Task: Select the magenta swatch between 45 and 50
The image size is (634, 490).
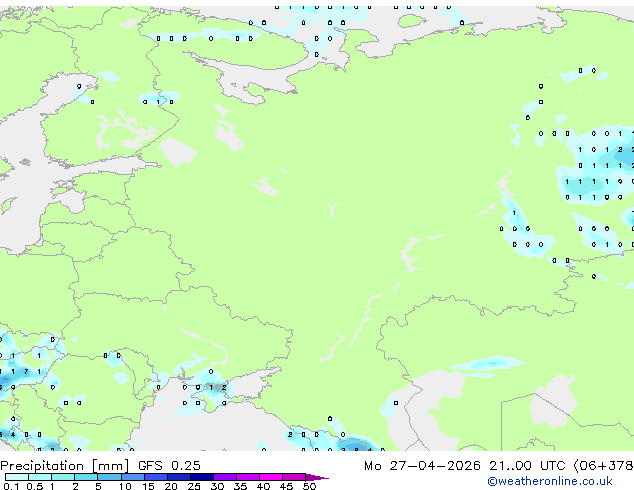Action: pyautogui.click(x=298, y=477)
